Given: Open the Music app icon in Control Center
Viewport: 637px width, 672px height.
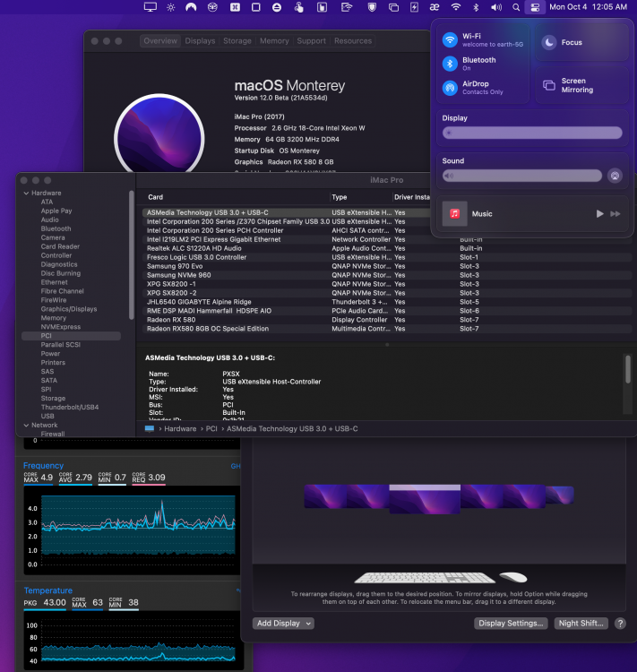Looking at the screenshot, I should tap(455, 213).
